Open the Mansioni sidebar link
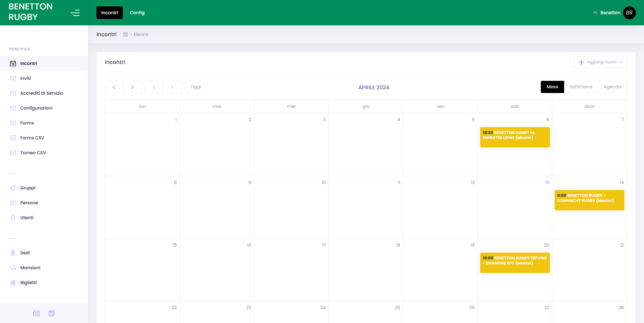 pyautogui.click(x=44, y=268)
